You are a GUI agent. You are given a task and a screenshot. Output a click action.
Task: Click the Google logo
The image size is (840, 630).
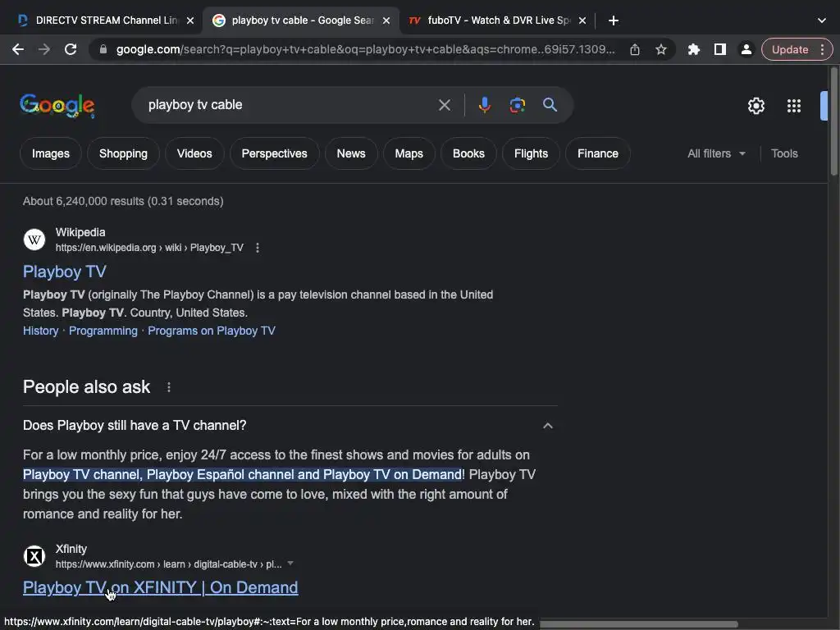point(57,106)
